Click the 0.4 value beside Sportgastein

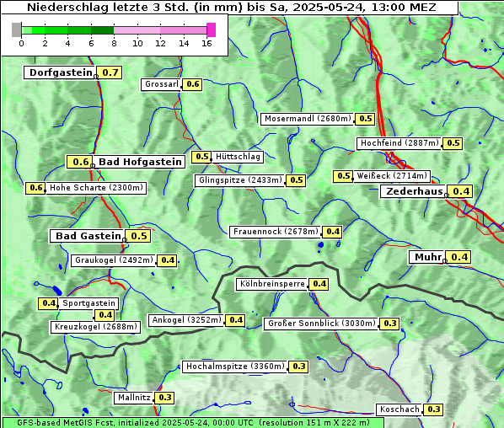coord(48,303)
